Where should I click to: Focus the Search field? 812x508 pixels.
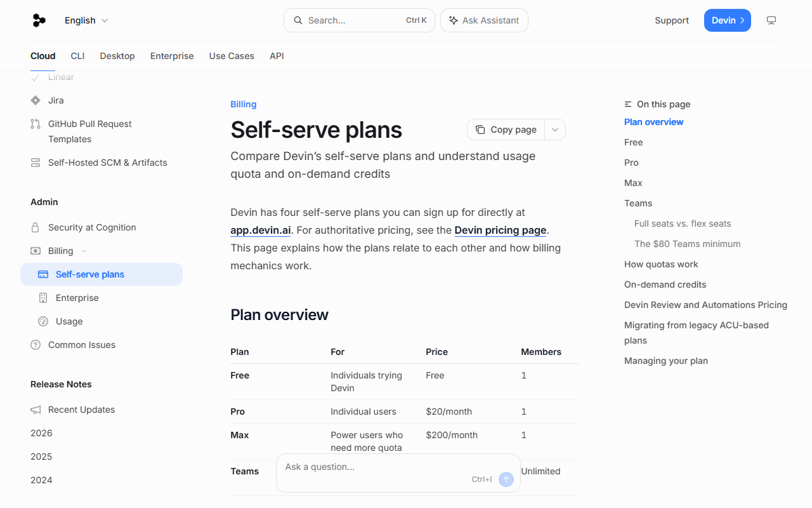coord(359,20)
